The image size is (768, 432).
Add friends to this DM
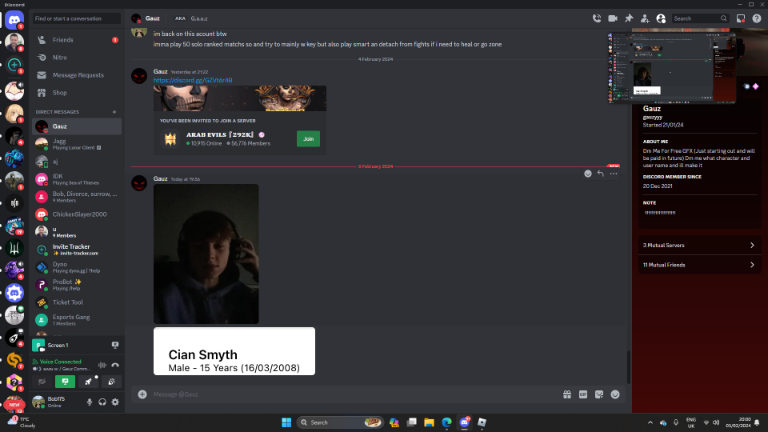(644, 18)
